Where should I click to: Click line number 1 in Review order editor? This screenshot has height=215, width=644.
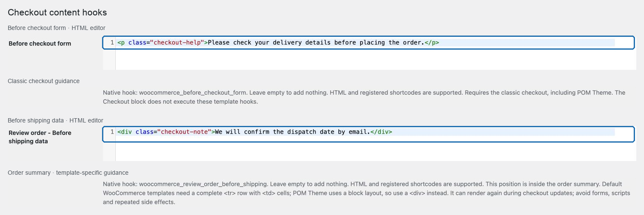point(112,131)
